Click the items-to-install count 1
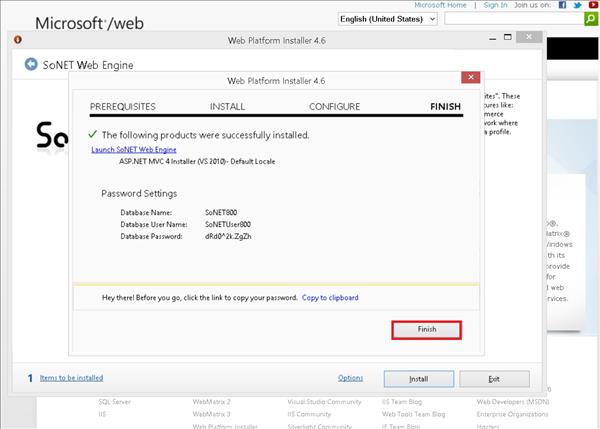Screen dimensions: 600x429 pyautogui.click(x=30, y=378)
